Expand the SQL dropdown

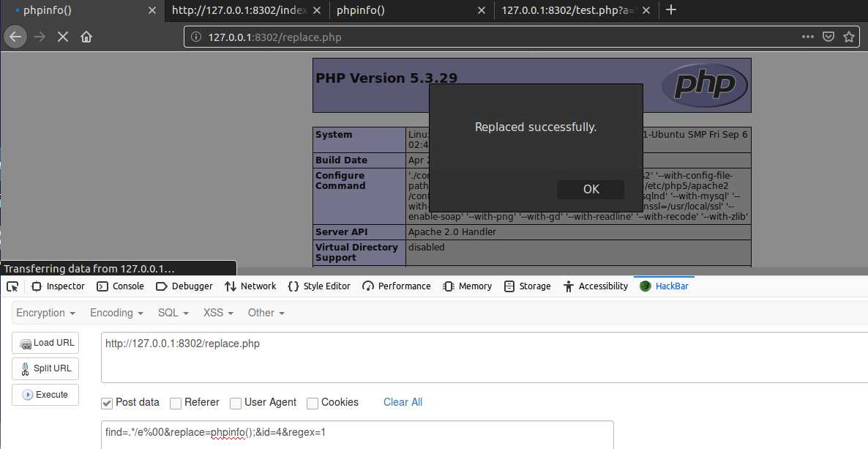tap(173, 313)
